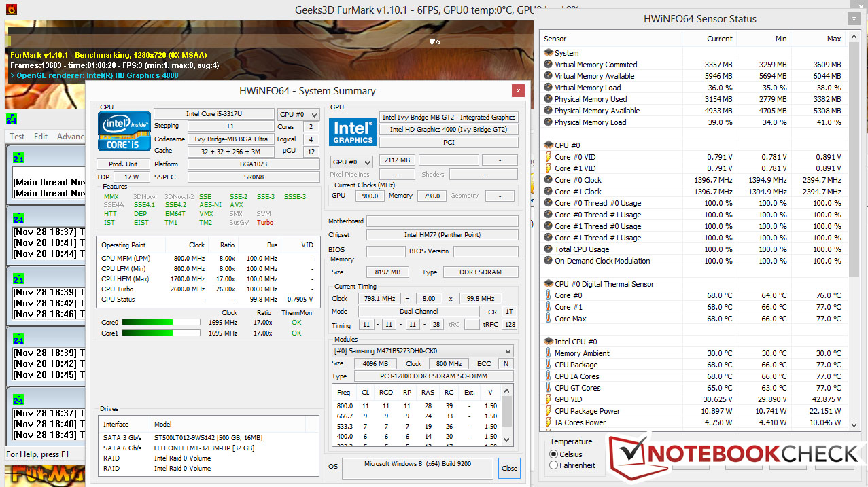The width and height of the screenshot is (868, 487).
Task: Click the Virtual Memory Load sensor icon
Action: coord(549,88)
